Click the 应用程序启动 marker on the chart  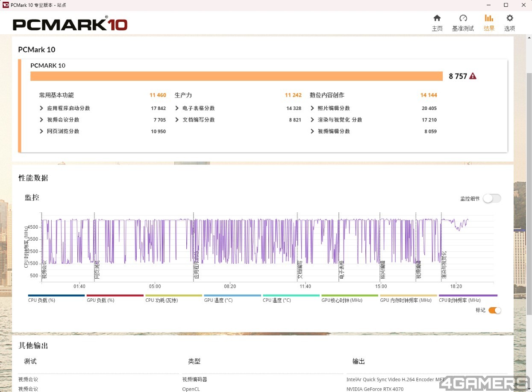[196, 265]
